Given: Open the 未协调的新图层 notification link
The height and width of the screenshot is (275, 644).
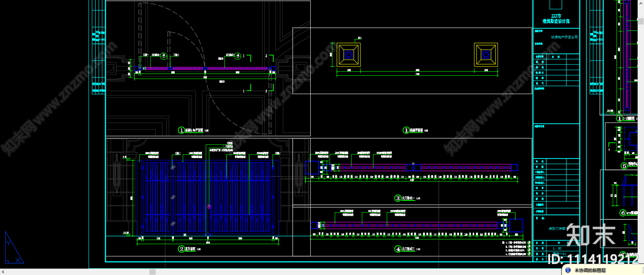Looking at the screenshot, I should (x=590, y=271).
